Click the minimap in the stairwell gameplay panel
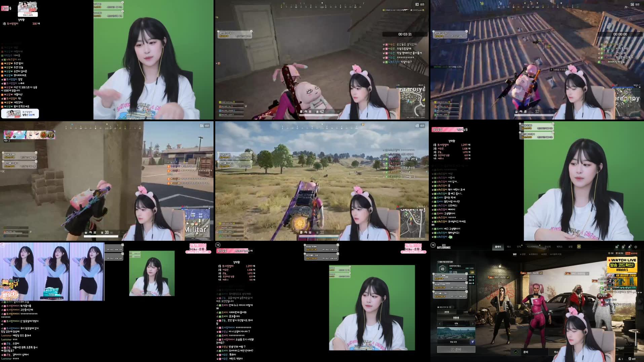Screen dimensions: 644x362 click(413, 102)
